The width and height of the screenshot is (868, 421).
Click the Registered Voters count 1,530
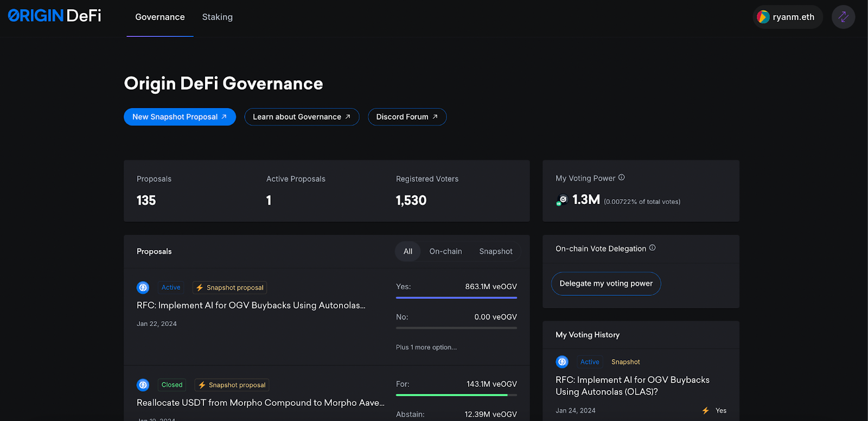tap(411, 201)
